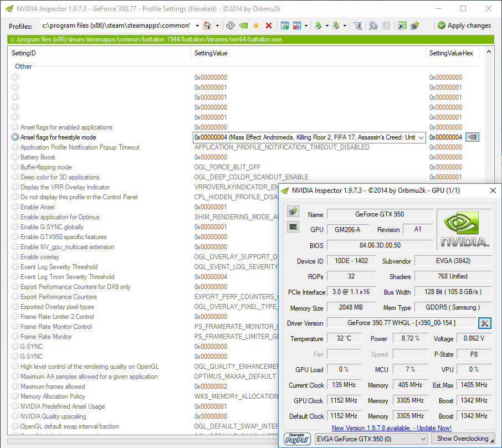Screen dimensions: 502x448
Task: Open the import profile dropdown arrow
Action: click(345, 25)
